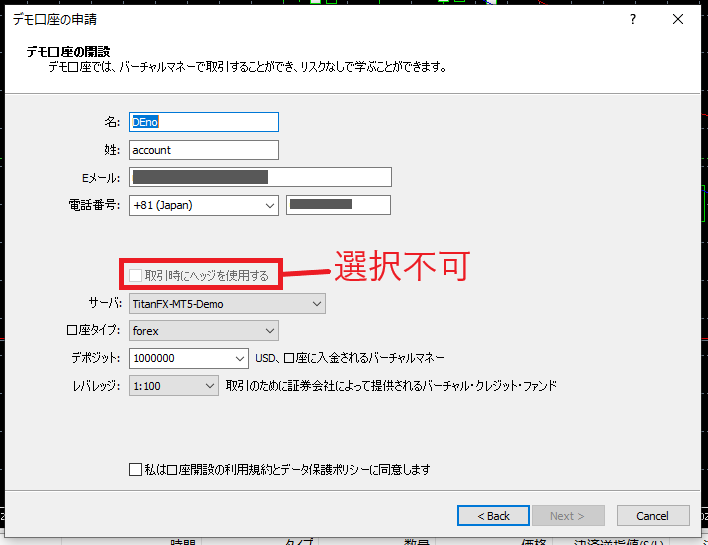Click the ? help icon in title bar

pos(633,19)
